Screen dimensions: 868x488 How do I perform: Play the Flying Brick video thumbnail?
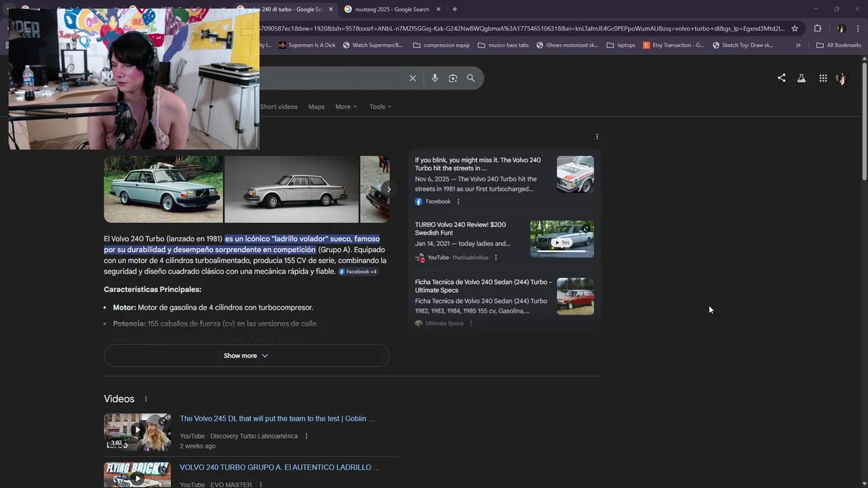(x=137, y=474)
